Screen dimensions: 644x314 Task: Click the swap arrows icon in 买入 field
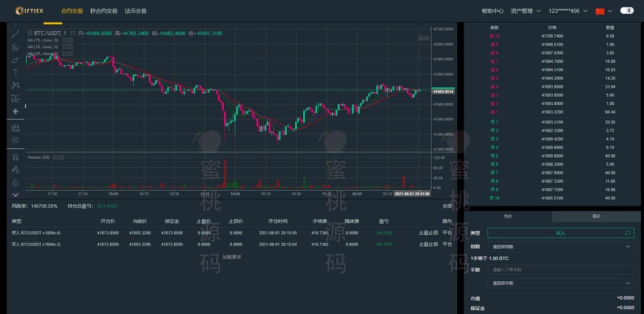[627, 233]
